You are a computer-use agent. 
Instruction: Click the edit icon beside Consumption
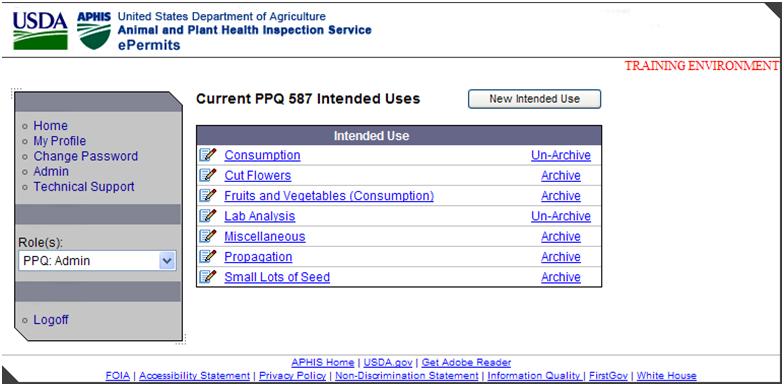click(208, 155)
